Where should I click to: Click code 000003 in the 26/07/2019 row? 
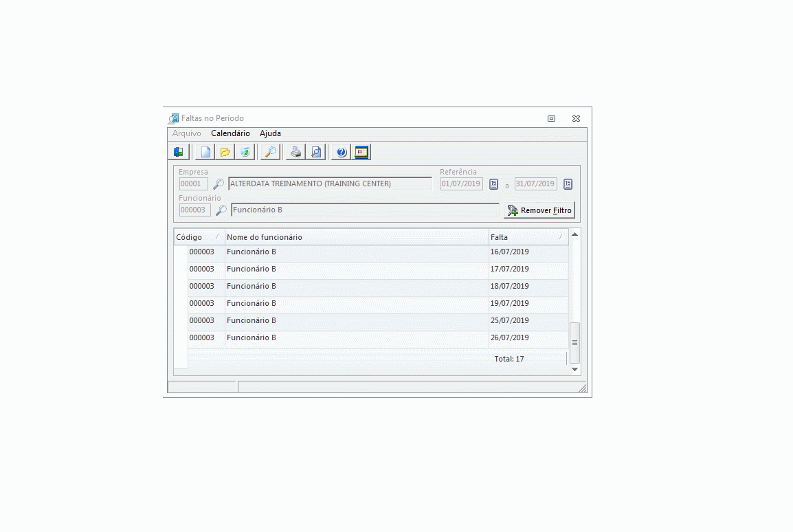coord(202,337)
